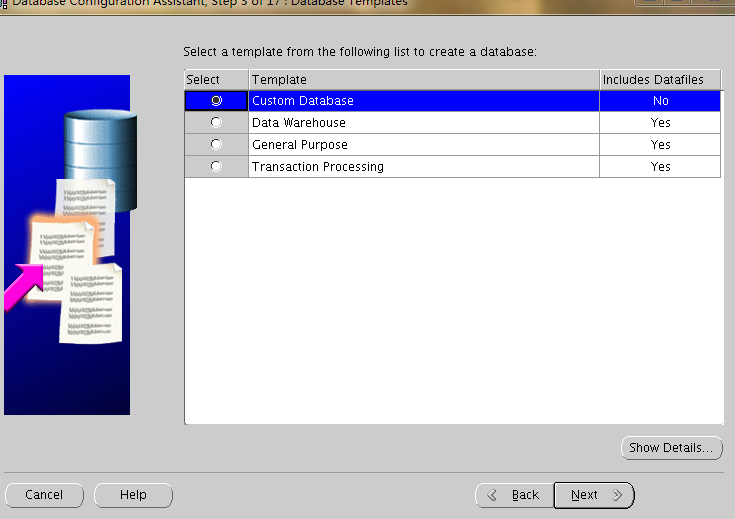Open the Help dialog
This screenshot has height=519, width=735.
[133, 495]
